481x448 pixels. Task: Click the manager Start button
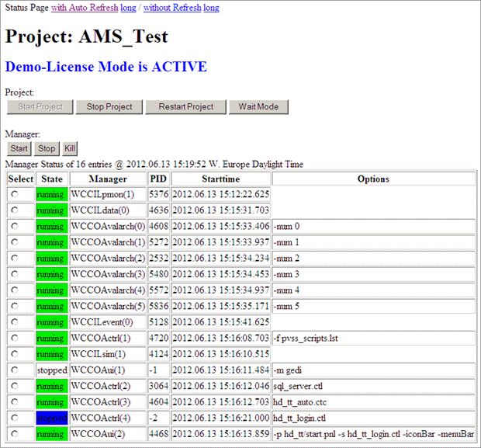(19, 148)
